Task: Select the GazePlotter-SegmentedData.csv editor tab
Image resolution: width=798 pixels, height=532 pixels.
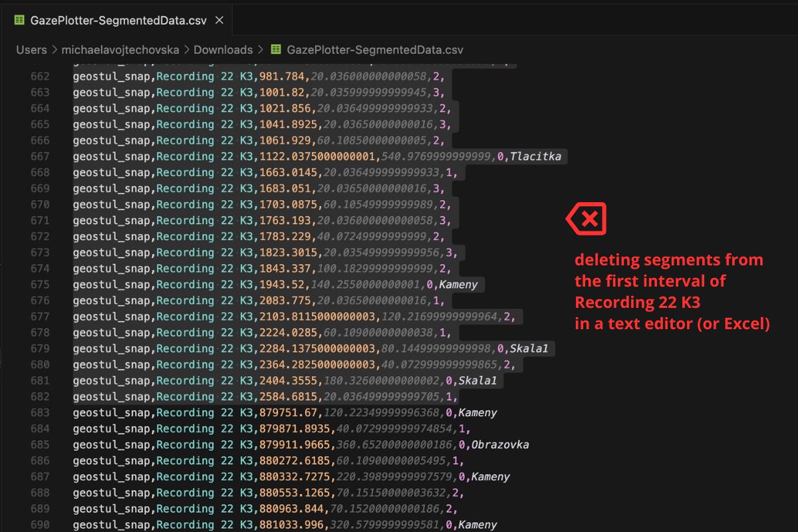Action: coord(118,20)
